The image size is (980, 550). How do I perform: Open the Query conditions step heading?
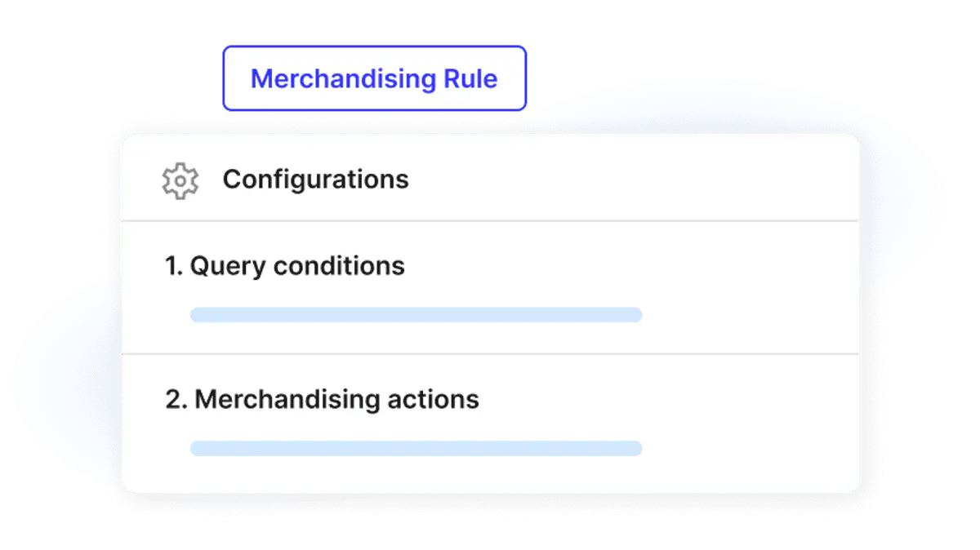pyautogui.click(x=285, y=266)
